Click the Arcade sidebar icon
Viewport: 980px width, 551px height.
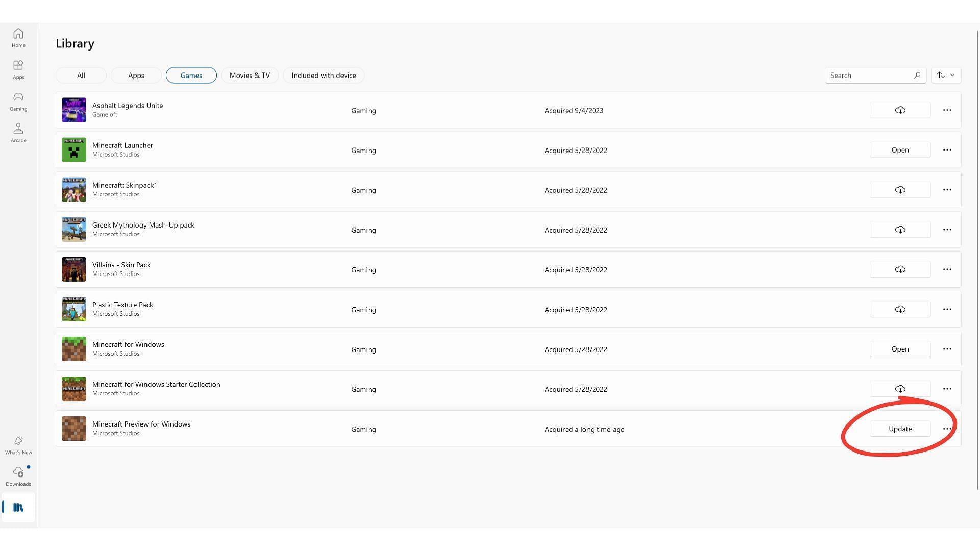click(18, 132)
